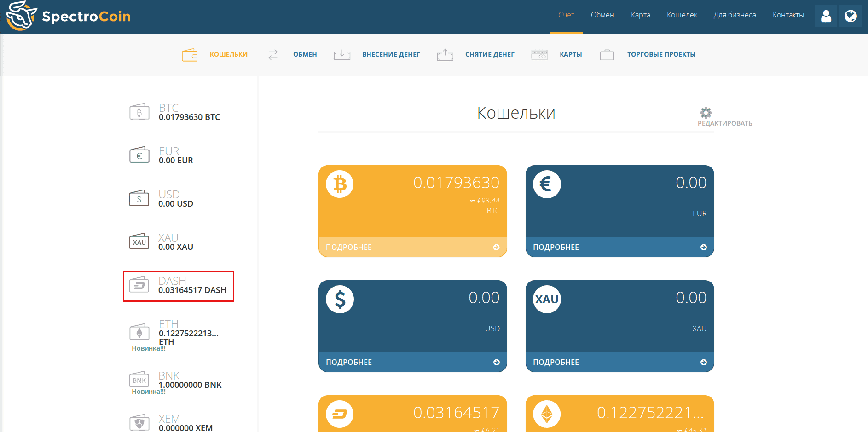Click the 0.01793630 amount on BTC card

(x=456, y=183)
